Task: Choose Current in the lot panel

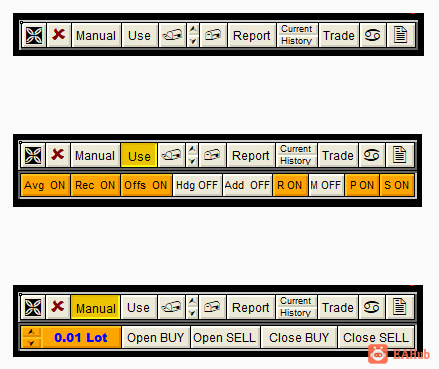Action: (296, 301)
